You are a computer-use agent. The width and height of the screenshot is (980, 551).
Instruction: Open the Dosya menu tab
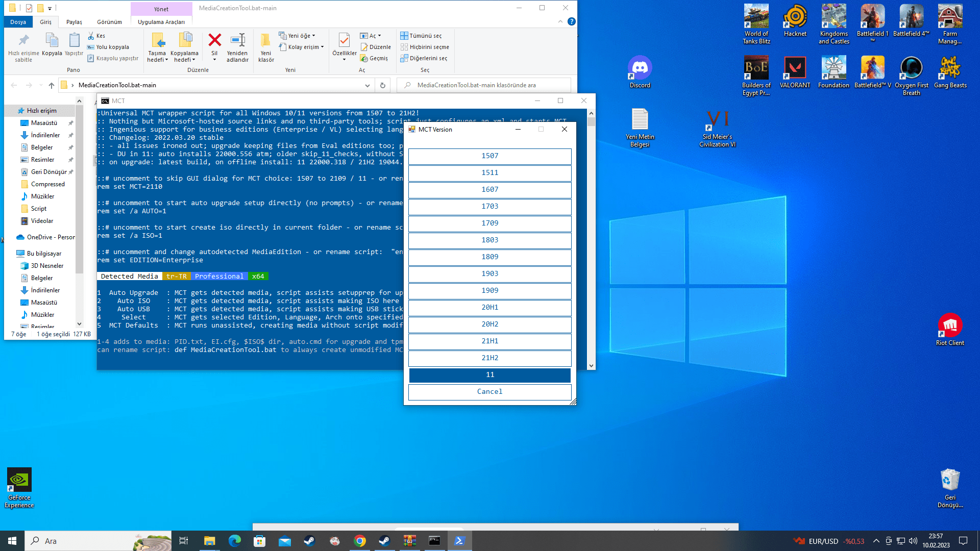pos(18,22)
